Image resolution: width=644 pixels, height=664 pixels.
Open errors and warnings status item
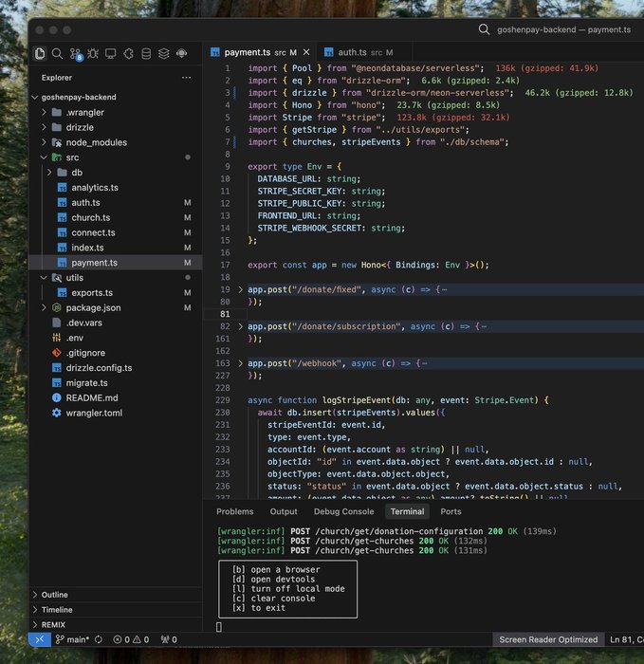[x=131, y=639]
